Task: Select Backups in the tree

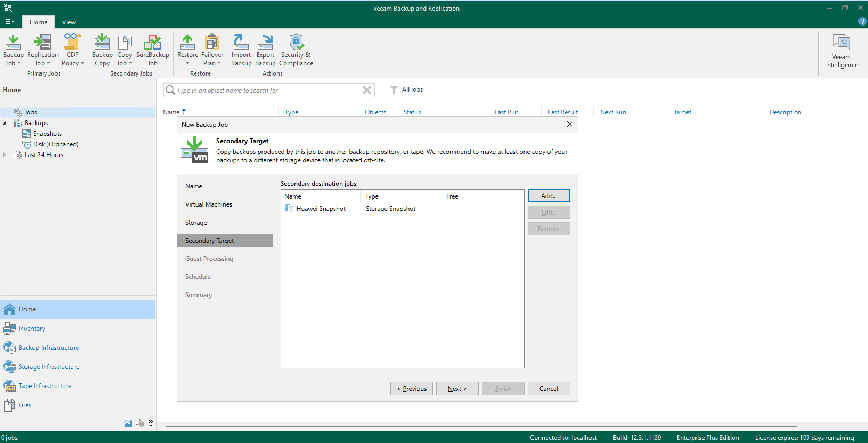Action: pos(36,123)
